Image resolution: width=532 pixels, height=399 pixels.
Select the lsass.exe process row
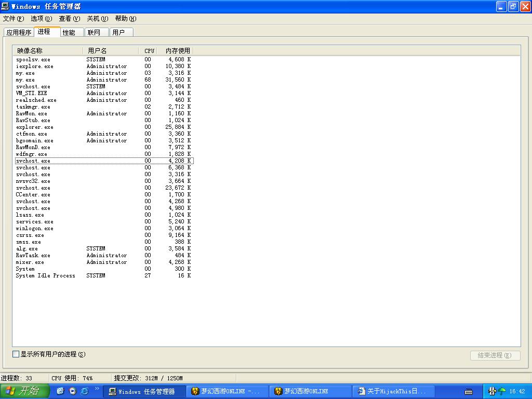(x=104, y=215)
